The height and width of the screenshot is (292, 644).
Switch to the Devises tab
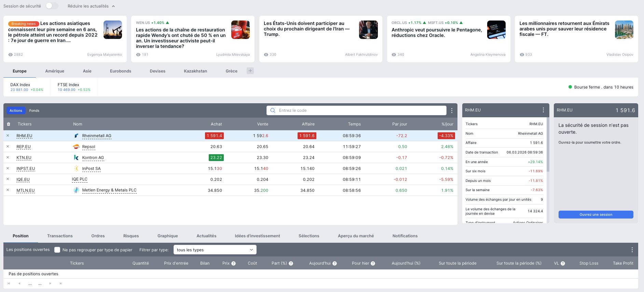[x=157, y=71]
